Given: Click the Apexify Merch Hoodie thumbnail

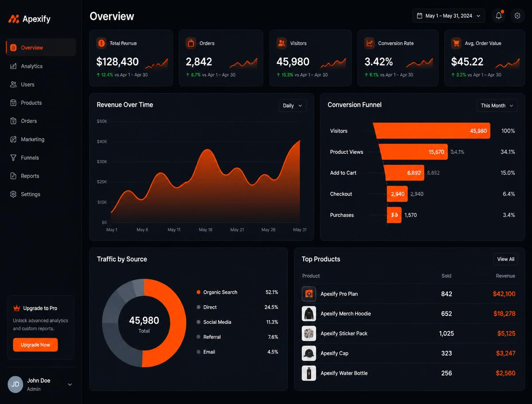Looking at the screenshot, I should [309, 314].
